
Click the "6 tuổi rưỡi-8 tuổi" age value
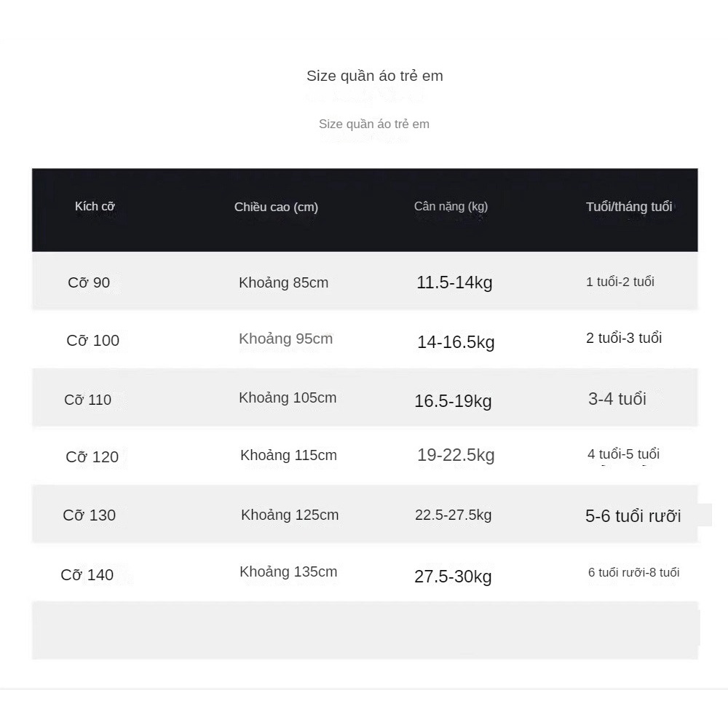(633, 572)
